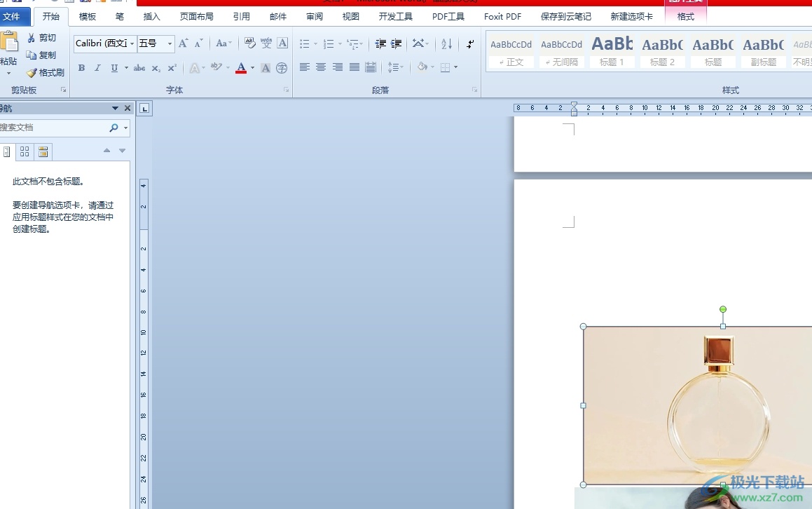Screen dimensions: 812x509
Task: Apply the 正文 Normal style
Action: (511, 53)
